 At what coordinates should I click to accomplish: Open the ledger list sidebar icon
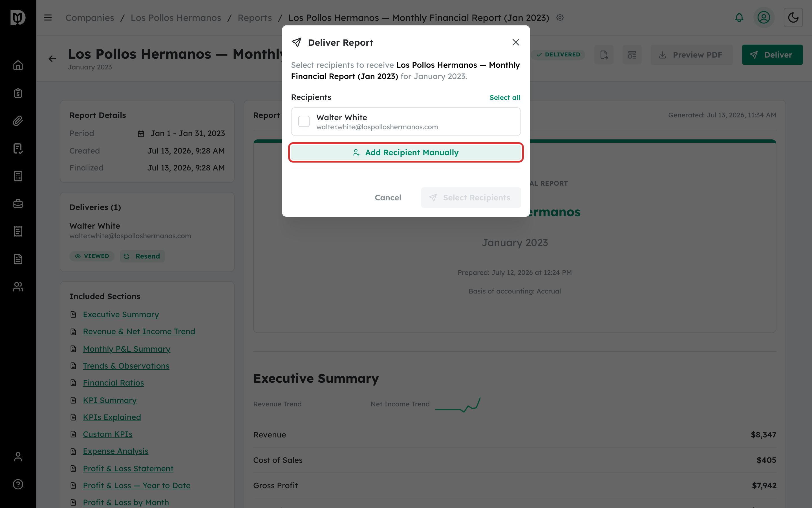(18, 231)
